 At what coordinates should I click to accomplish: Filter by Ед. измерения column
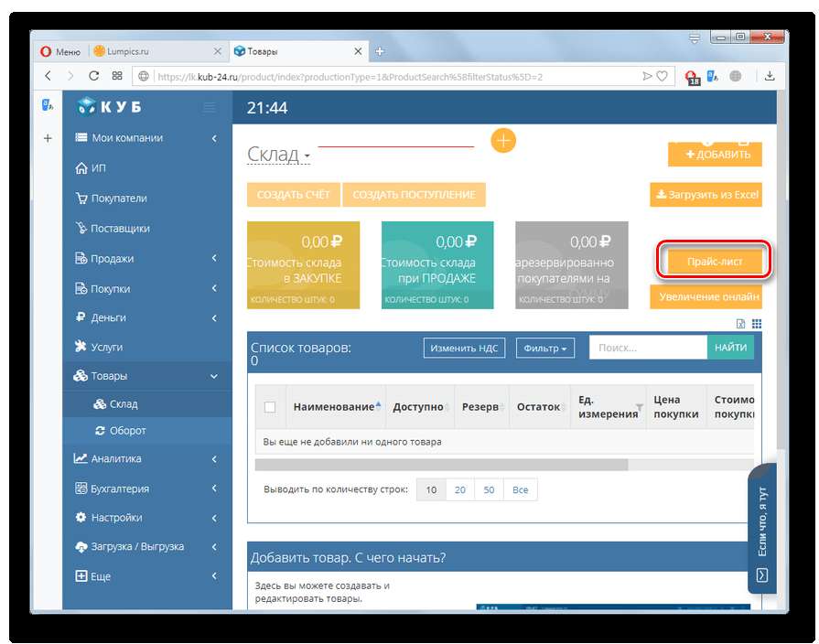click(640, 407)
